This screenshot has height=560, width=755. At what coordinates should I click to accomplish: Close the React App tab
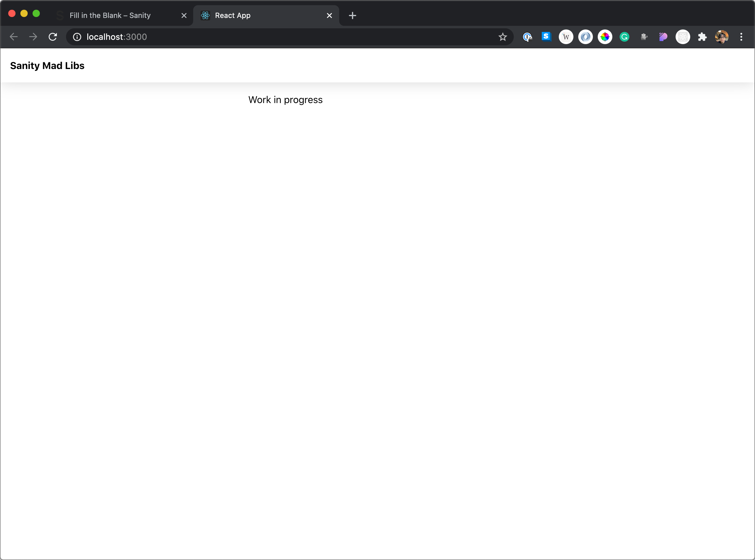click(x=329, y=16)
